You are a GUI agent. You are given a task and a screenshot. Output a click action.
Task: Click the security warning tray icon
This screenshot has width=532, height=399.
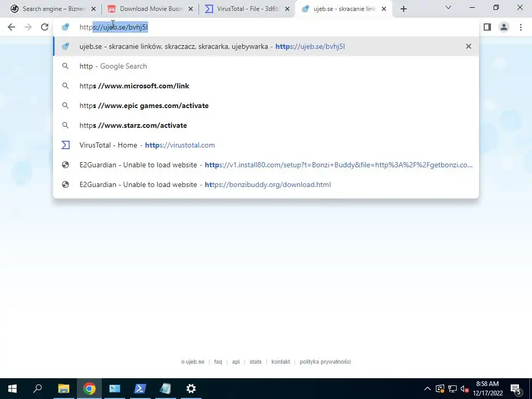click(440, 389)
